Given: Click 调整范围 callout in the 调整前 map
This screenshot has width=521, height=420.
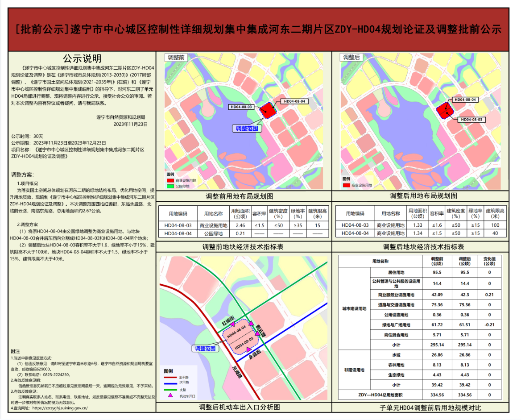Looking at the screenshot, I should (x=246, y=128).
